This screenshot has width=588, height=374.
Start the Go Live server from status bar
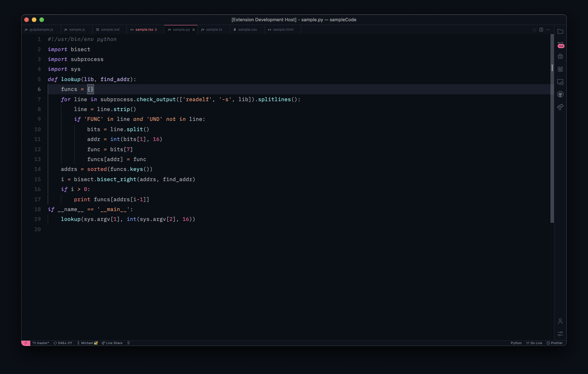[534, 343]
